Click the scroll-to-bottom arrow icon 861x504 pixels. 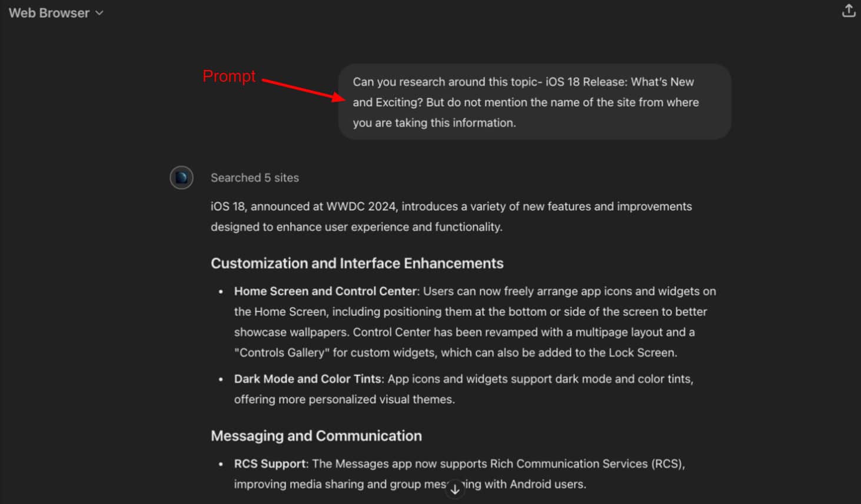click(455, 489)
